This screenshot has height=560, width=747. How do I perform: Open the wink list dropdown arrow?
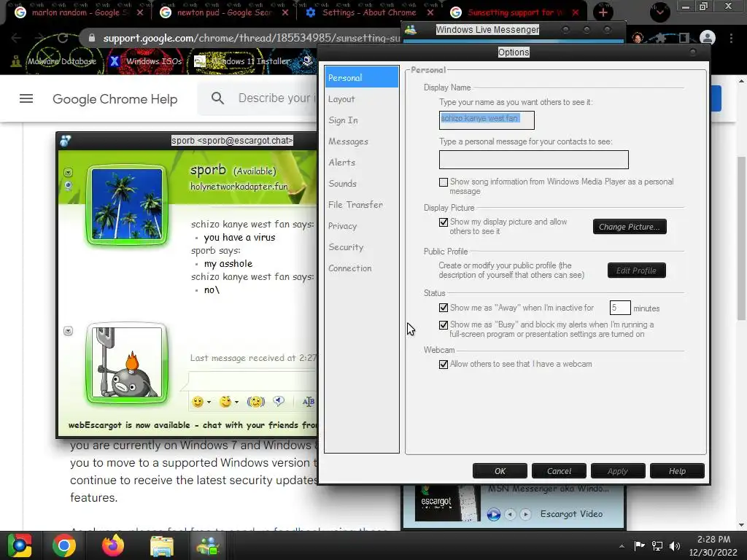pyautogui.click(x=236, y=402)
